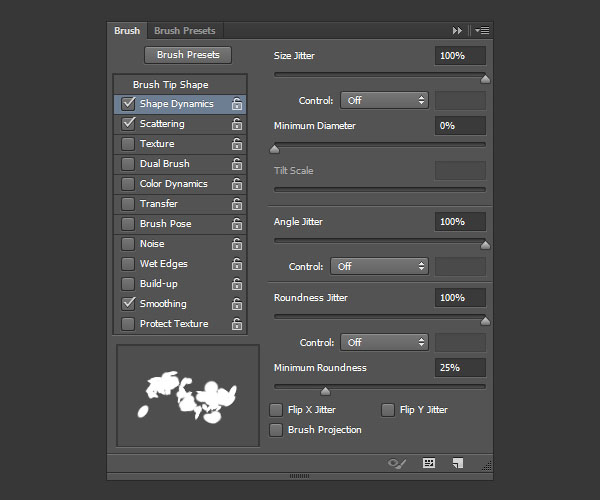
Task: Enable Flip Y Jitter
Action: click(x=388, y=410)
